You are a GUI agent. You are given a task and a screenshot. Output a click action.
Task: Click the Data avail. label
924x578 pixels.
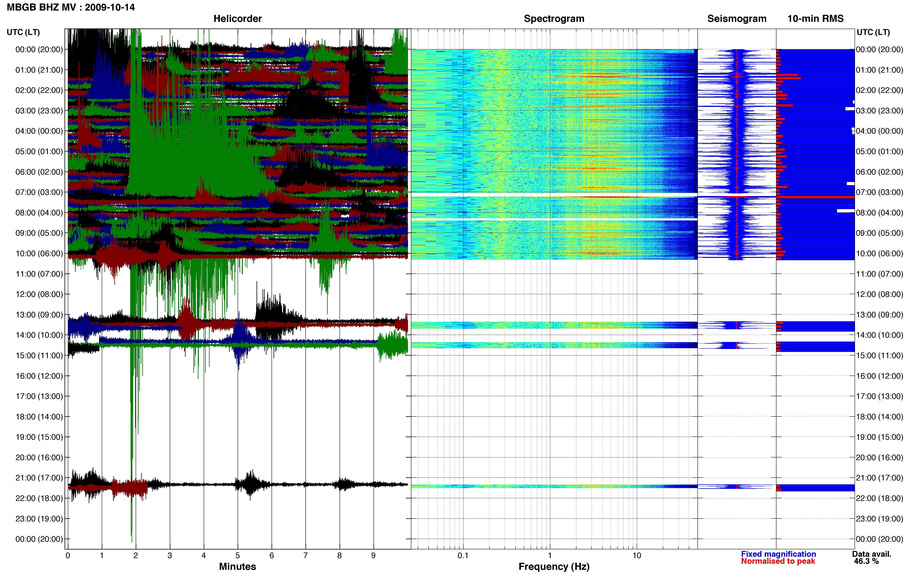coord(872,554)
